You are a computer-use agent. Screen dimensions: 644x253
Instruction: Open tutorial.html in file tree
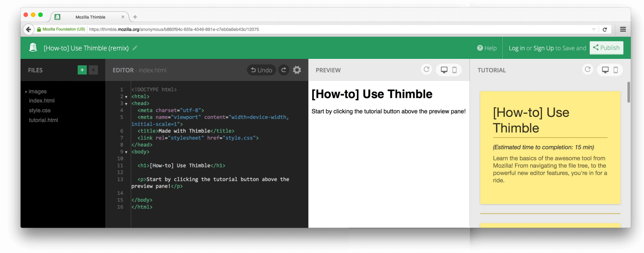point(43,120)
